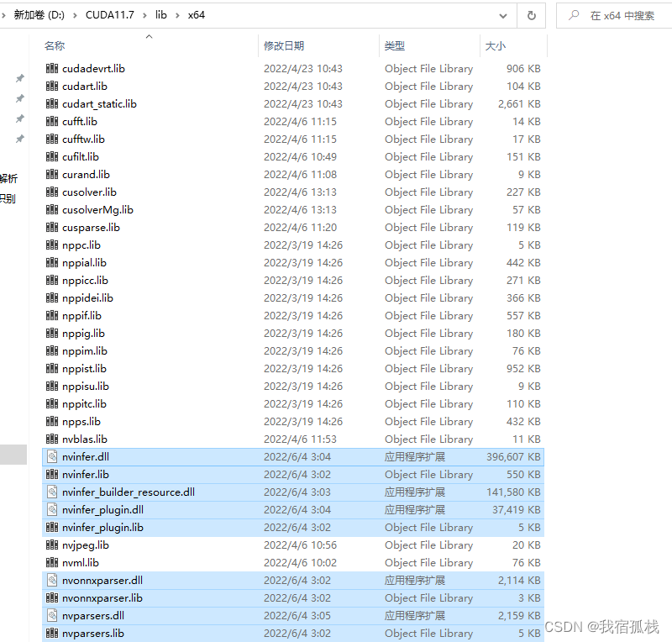Click the nvinfer_plugin.lib file icon
The image size is (672, 642).
[52, 527]
